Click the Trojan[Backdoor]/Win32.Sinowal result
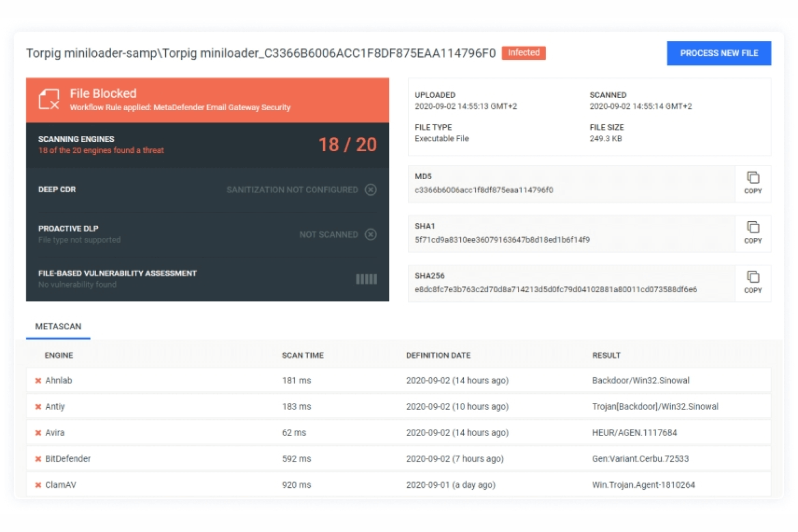This screenshot has width=798, height=532. point(655,407)
